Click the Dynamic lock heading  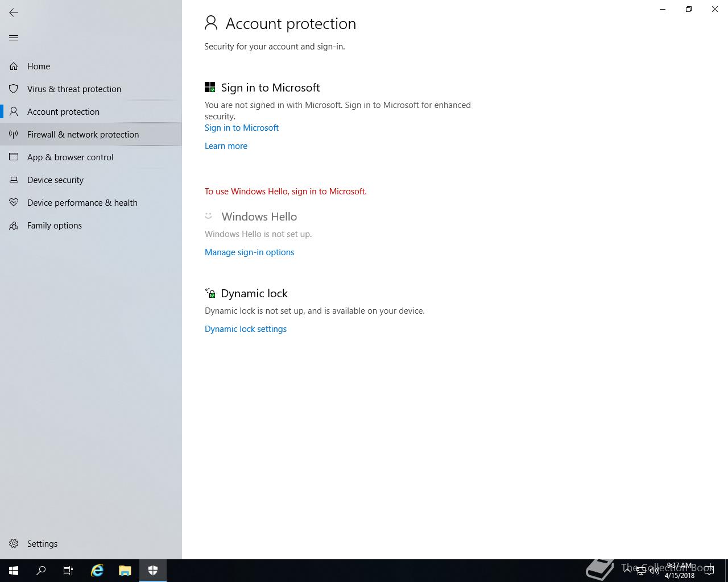(254, 293)
